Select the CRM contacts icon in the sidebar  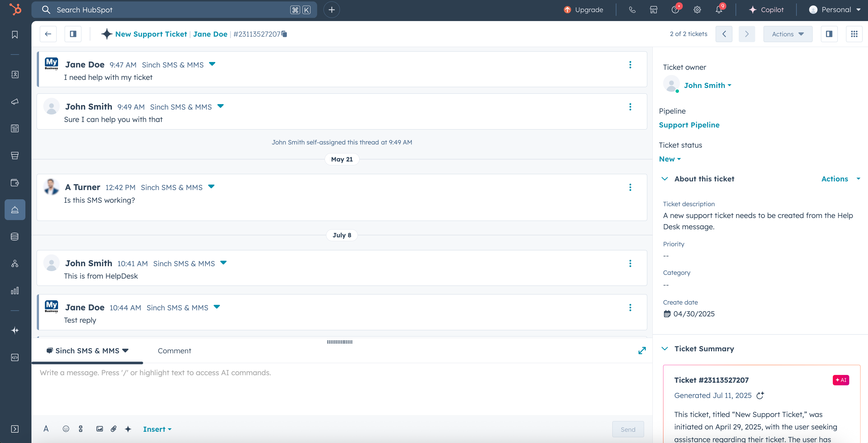(15, 75)
